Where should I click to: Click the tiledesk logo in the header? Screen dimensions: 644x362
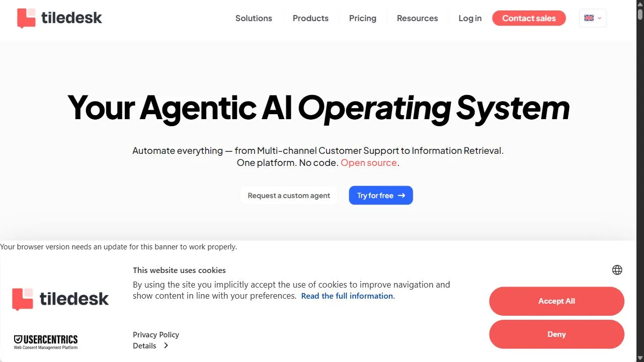click(x=59, y=18)
